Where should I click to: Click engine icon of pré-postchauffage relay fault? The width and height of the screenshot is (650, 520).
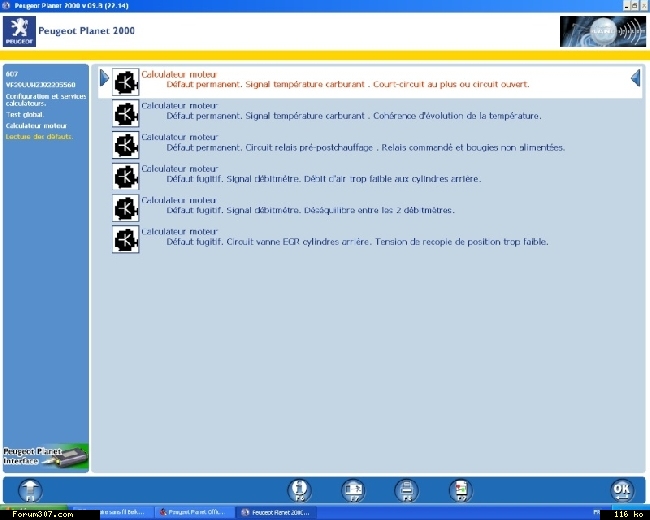pyautogui.click(x=126, y=145)
